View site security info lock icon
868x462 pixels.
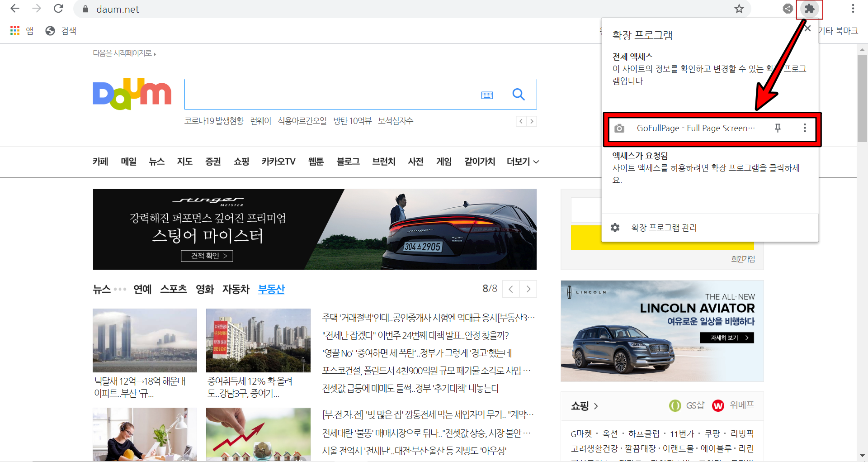(x=85, y=9)
